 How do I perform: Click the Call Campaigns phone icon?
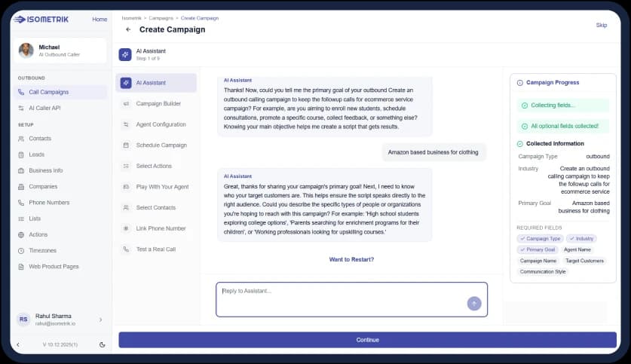(x=21, y=92)
